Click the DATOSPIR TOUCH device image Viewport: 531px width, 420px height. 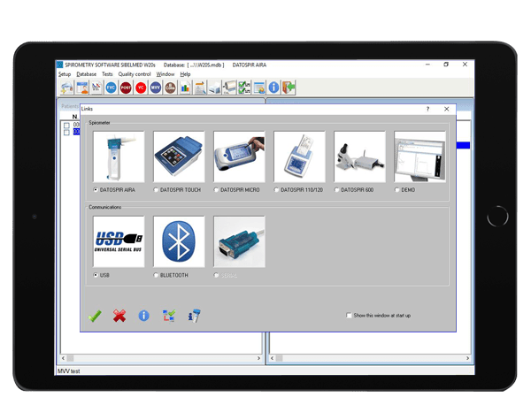pos(179,157)
